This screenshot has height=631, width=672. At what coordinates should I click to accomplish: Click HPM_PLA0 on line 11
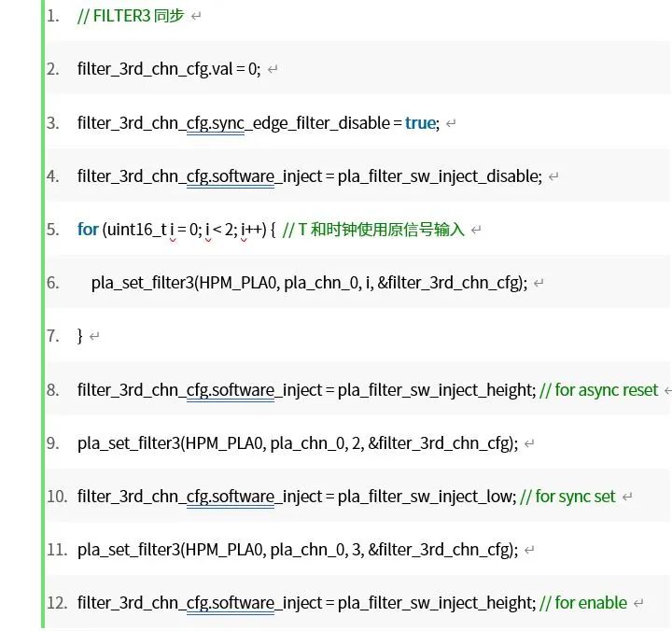point(225,550)
